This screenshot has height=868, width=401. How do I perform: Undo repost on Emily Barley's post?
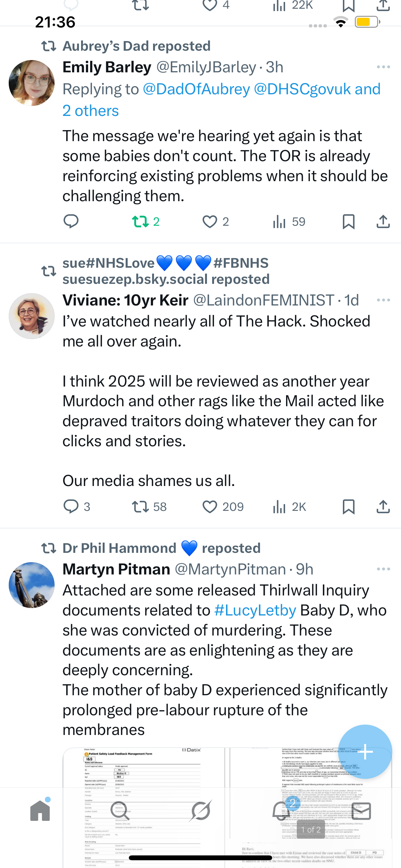click(x=140, y=222)
